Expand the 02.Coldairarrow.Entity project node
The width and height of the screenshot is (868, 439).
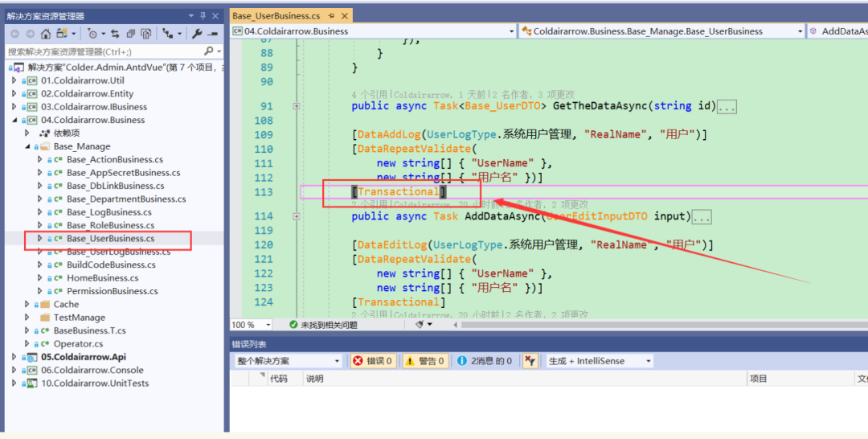14,93
